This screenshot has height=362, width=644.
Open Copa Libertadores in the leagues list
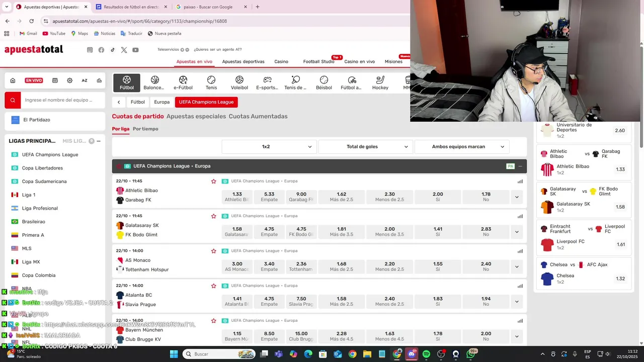(x=42, y=168)
